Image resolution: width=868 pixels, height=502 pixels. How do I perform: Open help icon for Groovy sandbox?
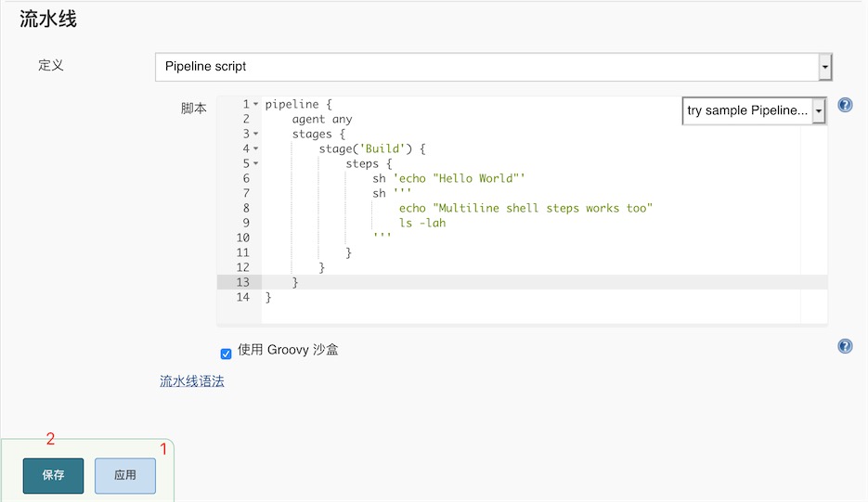pyautogui.click(x=845, y=346)
